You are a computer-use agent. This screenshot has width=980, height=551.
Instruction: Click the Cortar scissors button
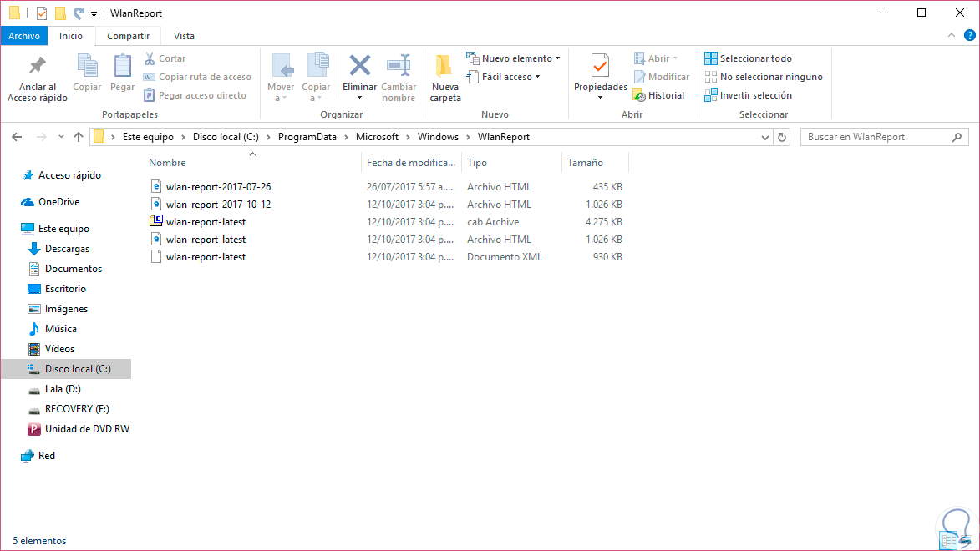tap(165, 58)
